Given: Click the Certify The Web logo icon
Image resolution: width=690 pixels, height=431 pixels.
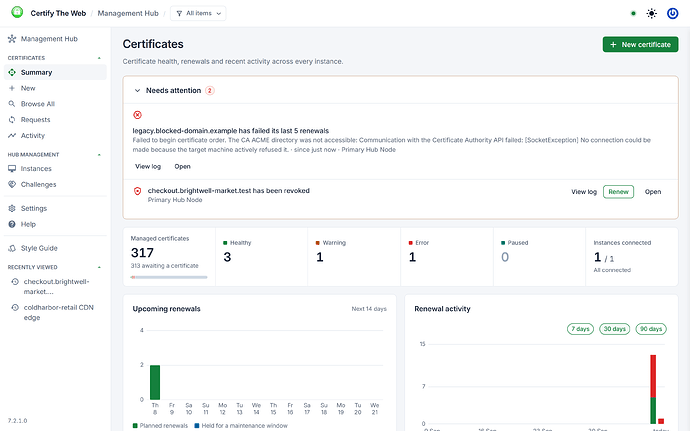Looking at the screenshot, I should pyautogui.click(x=17, y=12).
